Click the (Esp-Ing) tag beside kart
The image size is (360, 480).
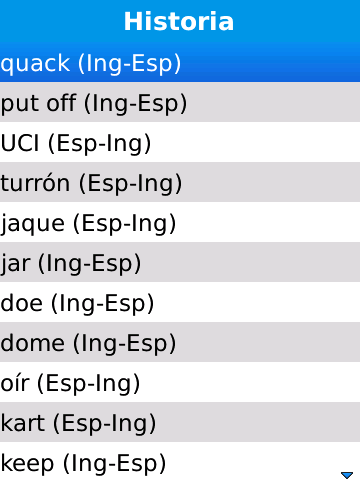(104, 424)
